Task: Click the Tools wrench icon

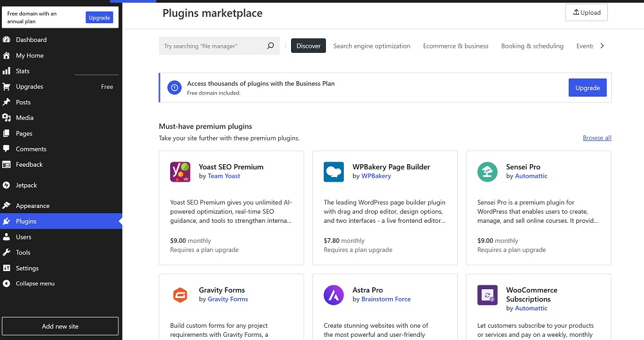Action: click(x=6, y=252)
